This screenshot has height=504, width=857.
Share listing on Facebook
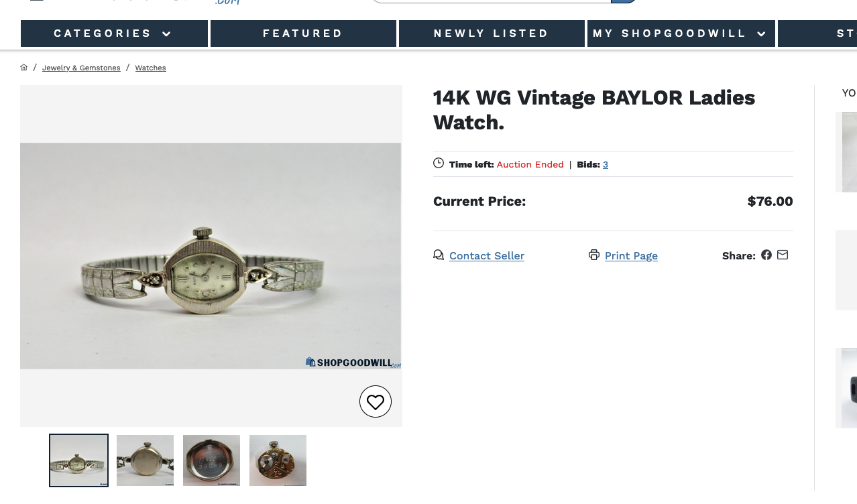pyautogui.click(x=766, y=255)
